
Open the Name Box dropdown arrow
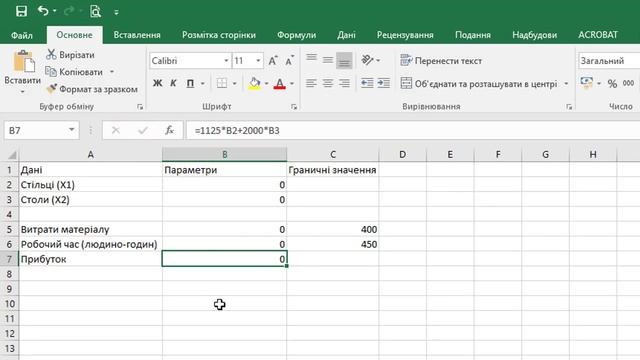tap(71, 130)
